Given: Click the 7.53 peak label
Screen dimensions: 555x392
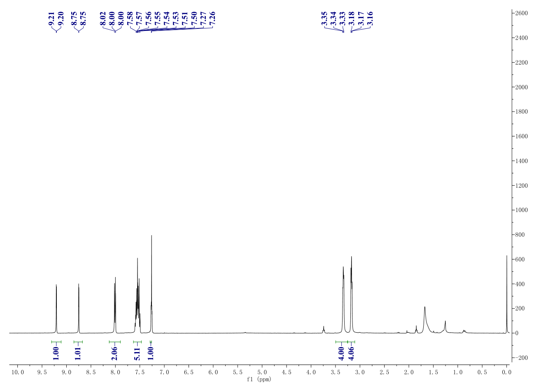Looking at the screenshot, I should (176, 19).
